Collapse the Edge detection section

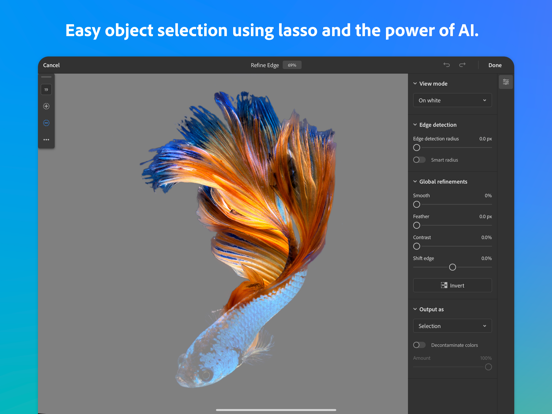click(415, 125)
